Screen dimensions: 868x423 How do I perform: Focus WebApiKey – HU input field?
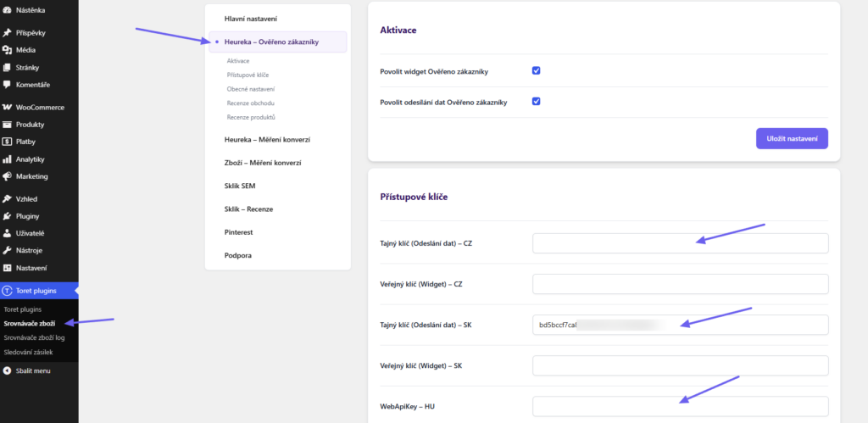click(681, 406)
